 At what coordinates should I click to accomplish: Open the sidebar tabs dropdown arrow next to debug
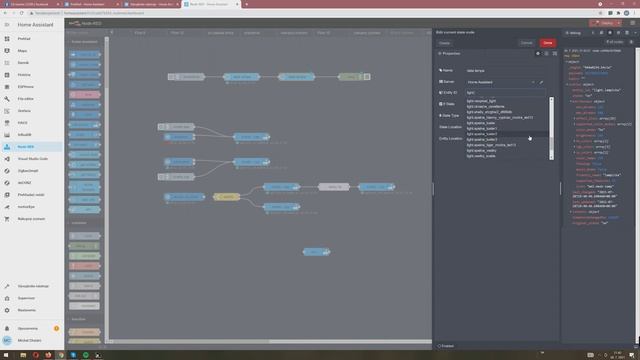[636, 33]
